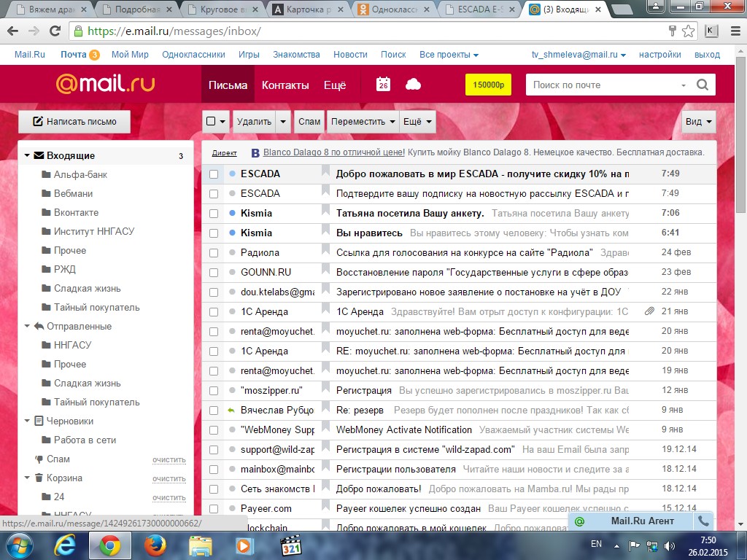Open the tv_shmeleva@mail.ru account dropdown
This screenshot has height=560, width=747.
tap(578, 54)
